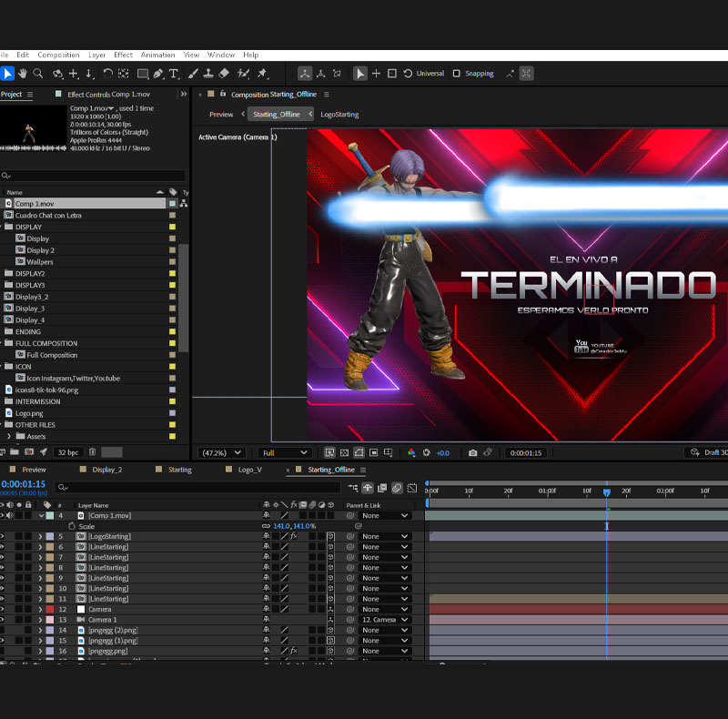This screenshot has height=719, width=728.
Task: Click the label color swatch of Camera layer 12
Action: [x=50, y=610]
